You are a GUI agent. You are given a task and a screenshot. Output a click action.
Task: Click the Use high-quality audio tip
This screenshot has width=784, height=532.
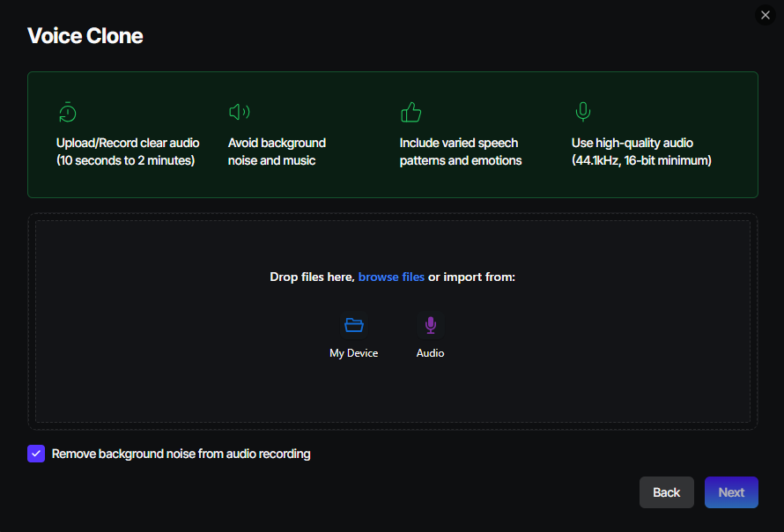pos(640,151)
